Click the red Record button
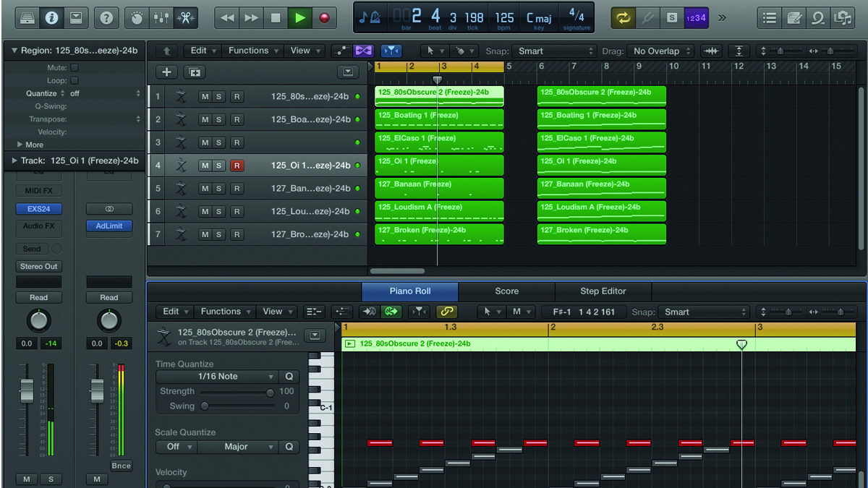This screenshot has height=488, width=868. pos(324,18)
